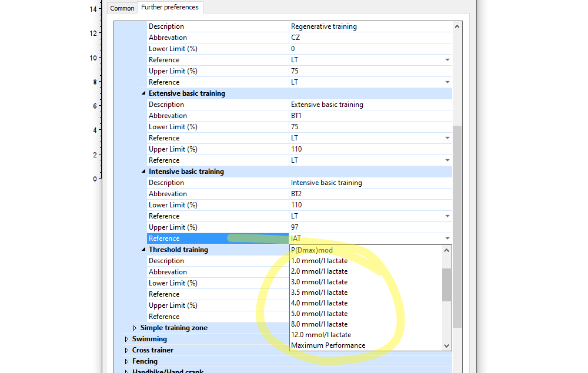The image size is (588, 373).
Task: Expand the Simple training zone node
Action: [135, 328]
